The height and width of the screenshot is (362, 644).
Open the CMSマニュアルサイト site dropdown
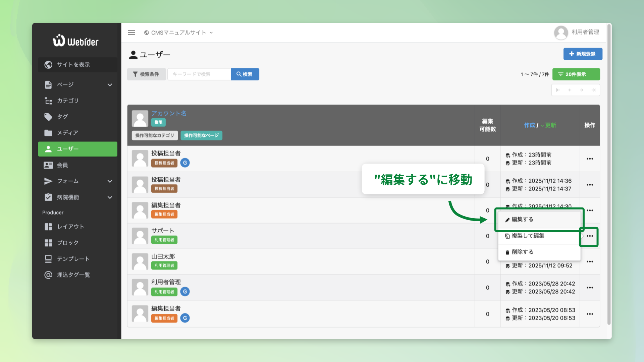178,33
